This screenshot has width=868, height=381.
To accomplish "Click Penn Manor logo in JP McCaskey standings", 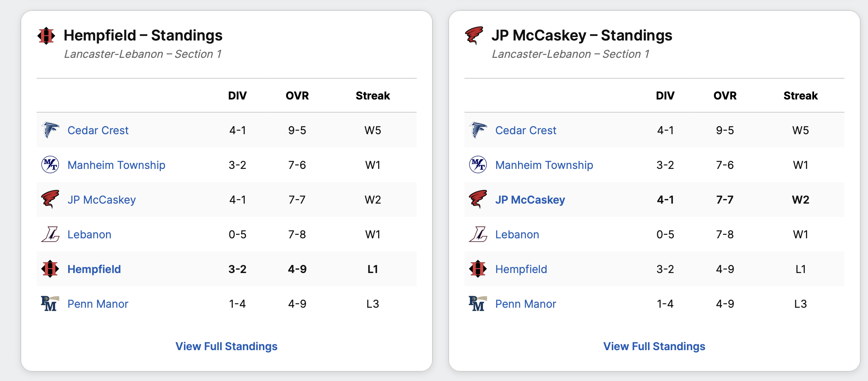I will coord(478,303).
